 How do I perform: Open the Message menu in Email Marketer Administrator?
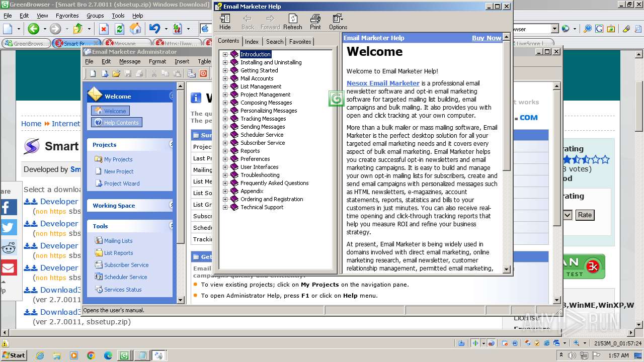[x=130, y=61]
